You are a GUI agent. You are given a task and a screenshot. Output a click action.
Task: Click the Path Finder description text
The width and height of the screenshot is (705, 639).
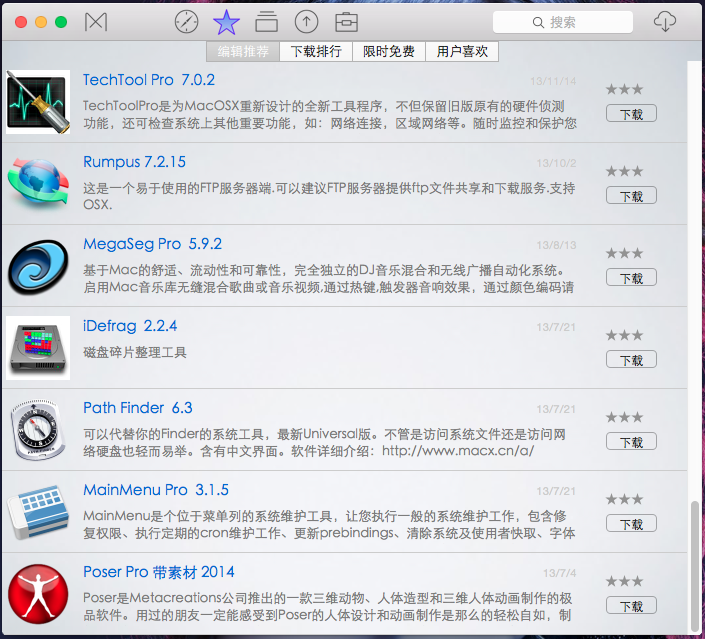click(324, 442)
